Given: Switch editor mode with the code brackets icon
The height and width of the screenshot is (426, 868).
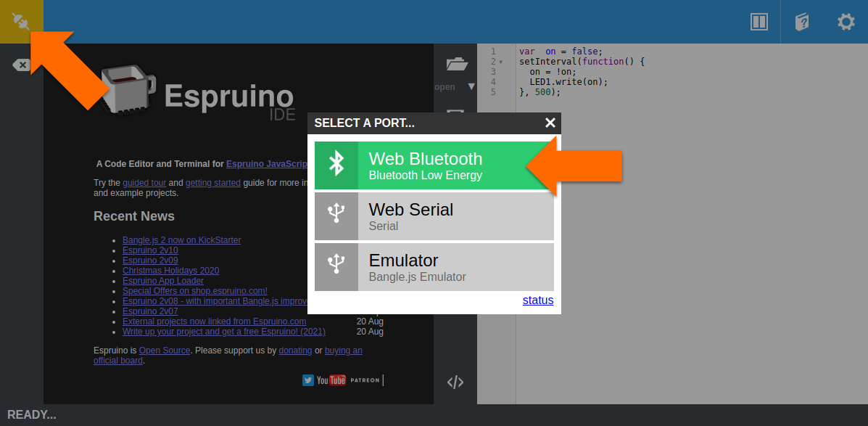Looking at the screenshot, I should (455, 382).
